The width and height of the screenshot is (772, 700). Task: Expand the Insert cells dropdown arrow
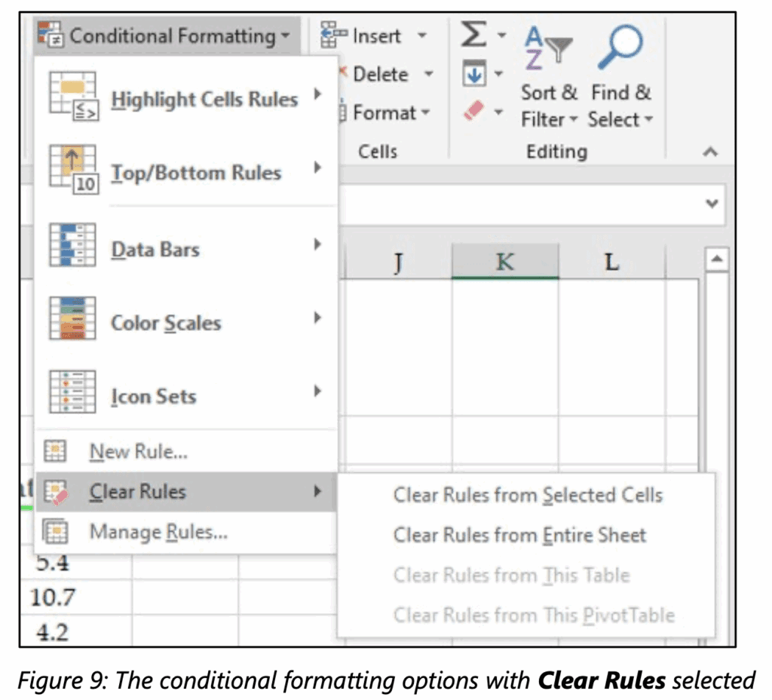click(x=424, y=35)
